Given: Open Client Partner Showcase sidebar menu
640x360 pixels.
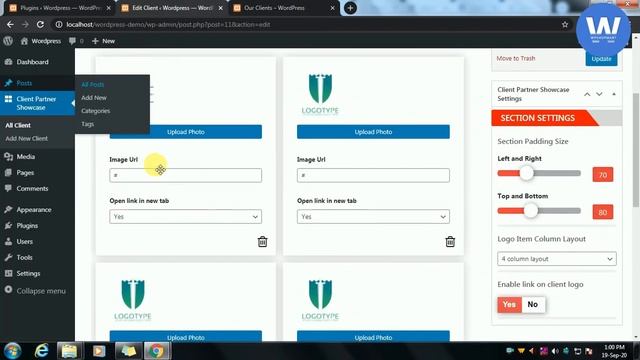Looking at the screenshot, I should click(37, 103).
